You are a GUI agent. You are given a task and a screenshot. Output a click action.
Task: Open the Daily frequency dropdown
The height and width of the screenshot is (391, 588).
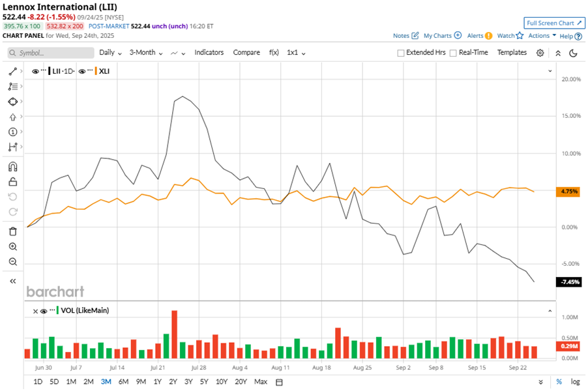110,53
